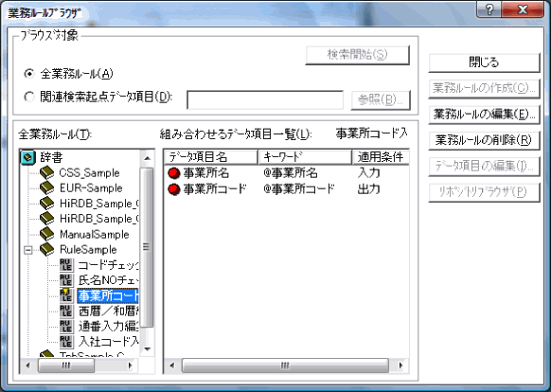This screenshot has width=551, height=392.
Task: Click the EUR-Sample book icon
Action: (46, 188)
